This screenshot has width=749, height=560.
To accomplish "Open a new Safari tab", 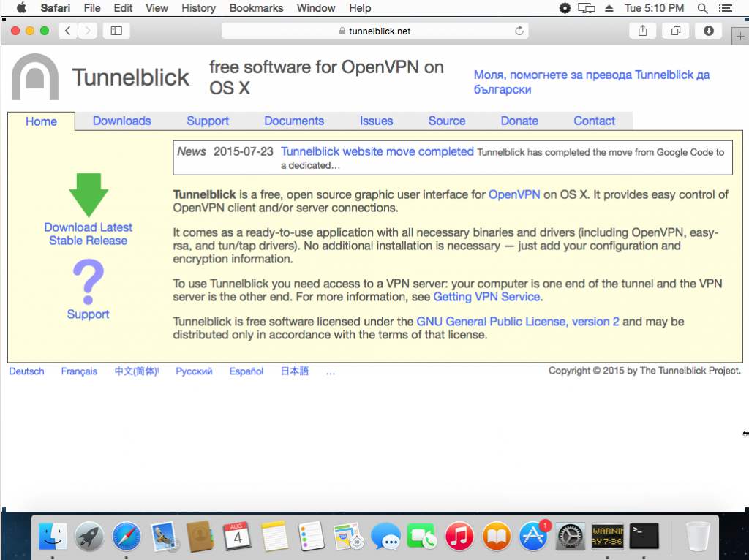I will pyautogui.click(x=740, y=37).
